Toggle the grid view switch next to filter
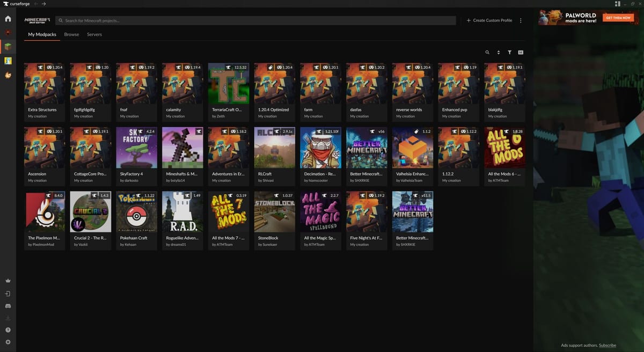This screenshot has height=352, width=644. 520,52
